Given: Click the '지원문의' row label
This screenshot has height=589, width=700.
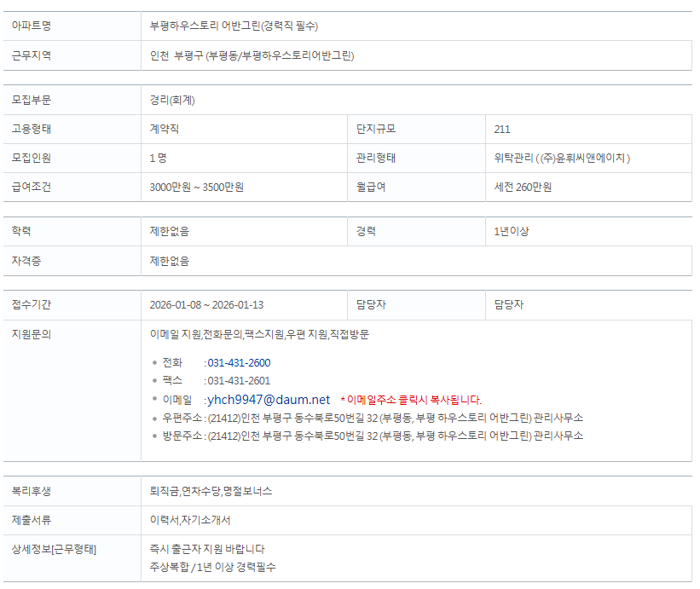Looking at the screenshot, I should [x=32, y=334].
